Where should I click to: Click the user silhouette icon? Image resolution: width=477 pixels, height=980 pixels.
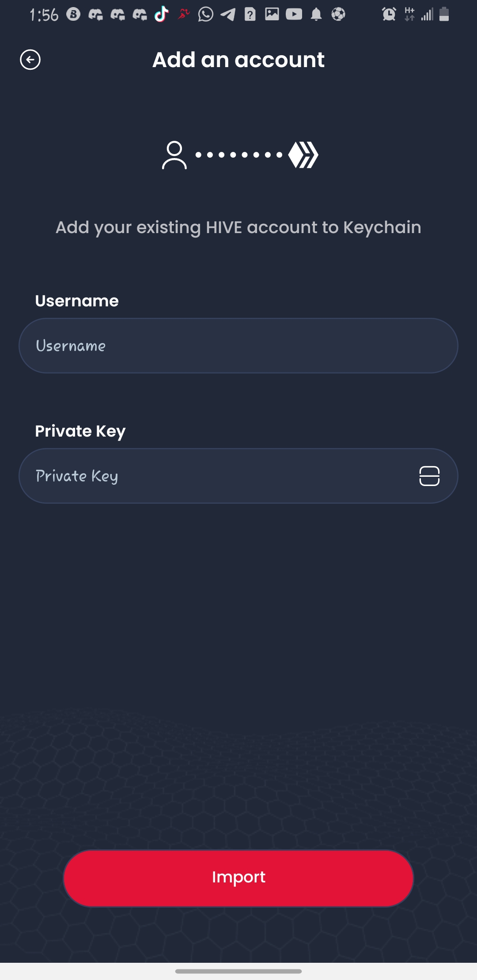tap(174, 155)
